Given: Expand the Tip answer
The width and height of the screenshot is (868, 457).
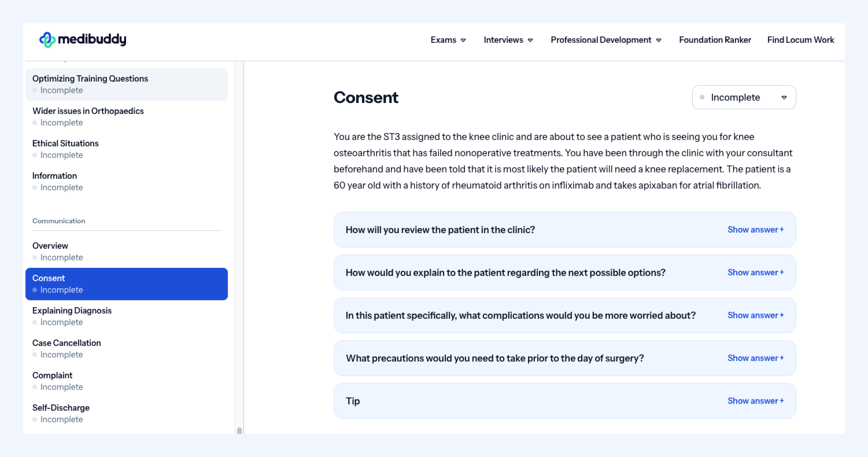Looking at the screenshot, I should coord(756,401).
